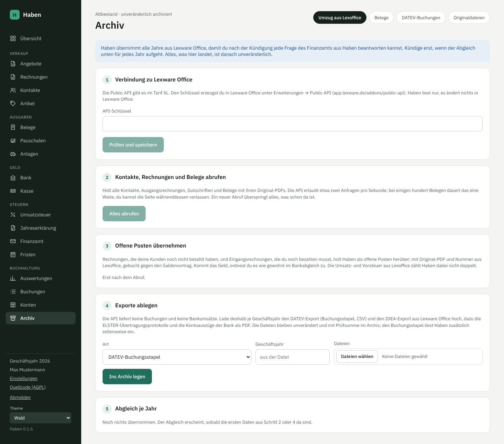This screenshot has height=444, width=504.
Task: Click the Finanzamt envelope icon
Action: click(13, 241)
